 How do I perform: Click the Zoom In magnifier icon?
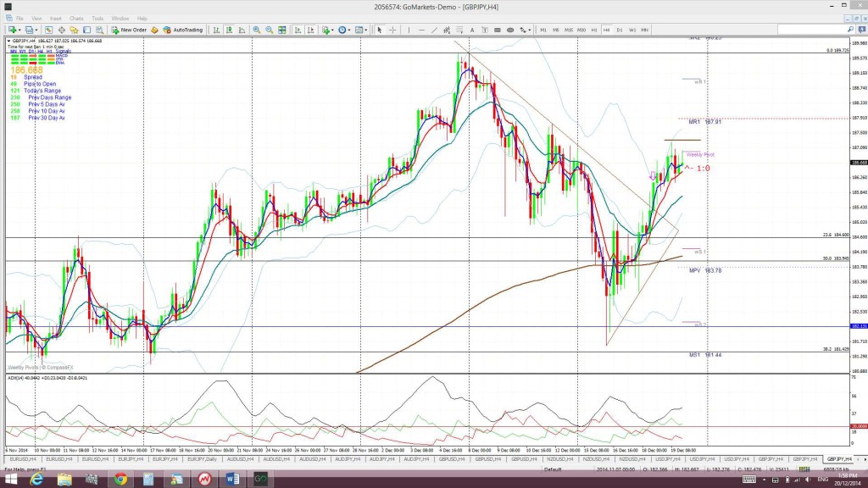(256, 30)
